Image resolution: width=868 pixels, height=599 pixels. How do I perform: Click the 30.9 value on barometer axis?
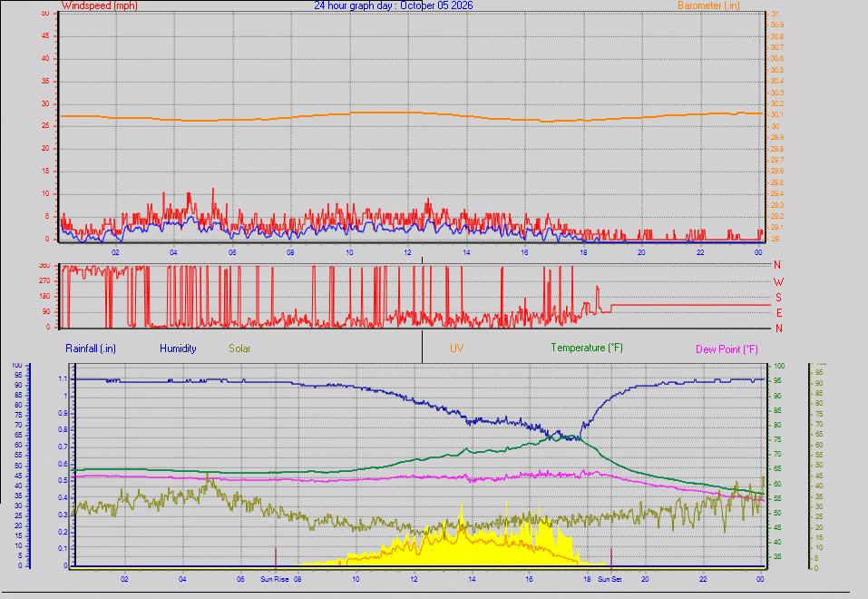776,25
